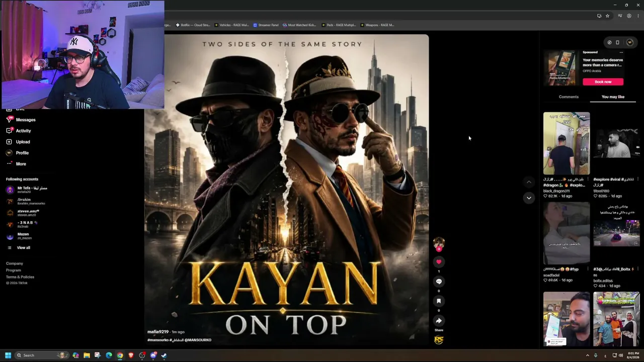644x362 pixels.
Task: Open the Windows Start menu
Action: 8,355
